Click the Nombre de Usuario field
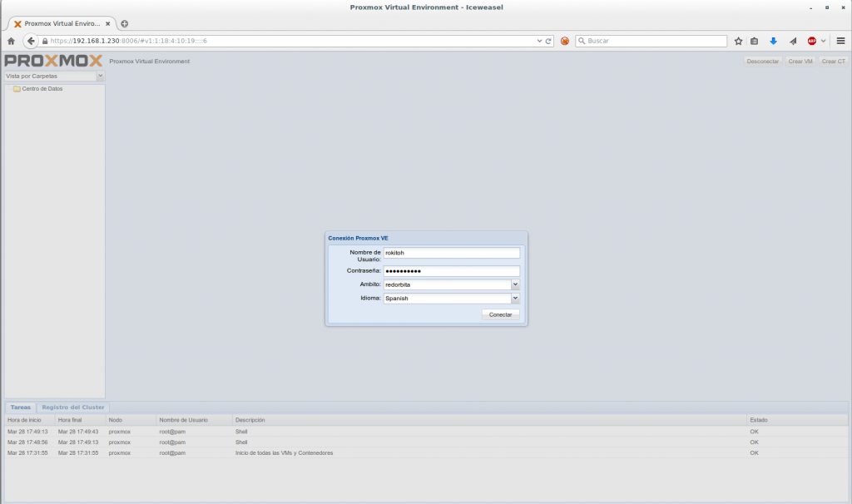The image size is (852, 504). click(451, 253)
